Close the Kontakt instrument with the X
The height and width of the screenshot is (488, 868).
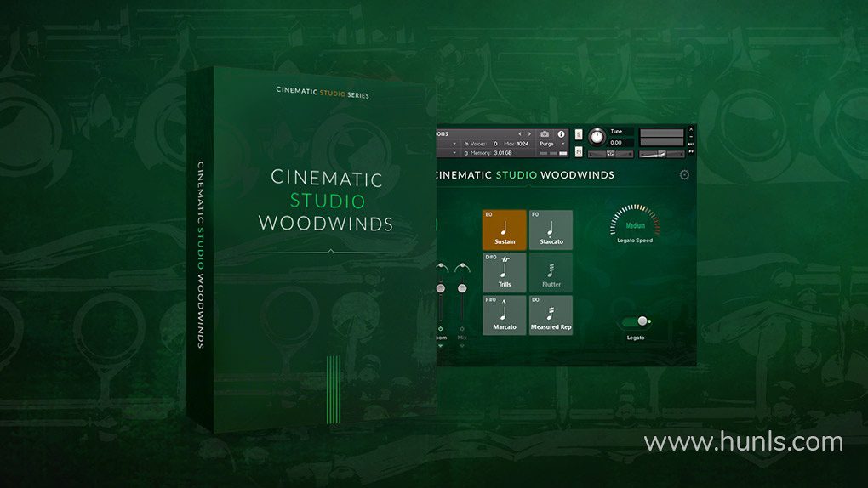tap(691, 129)
